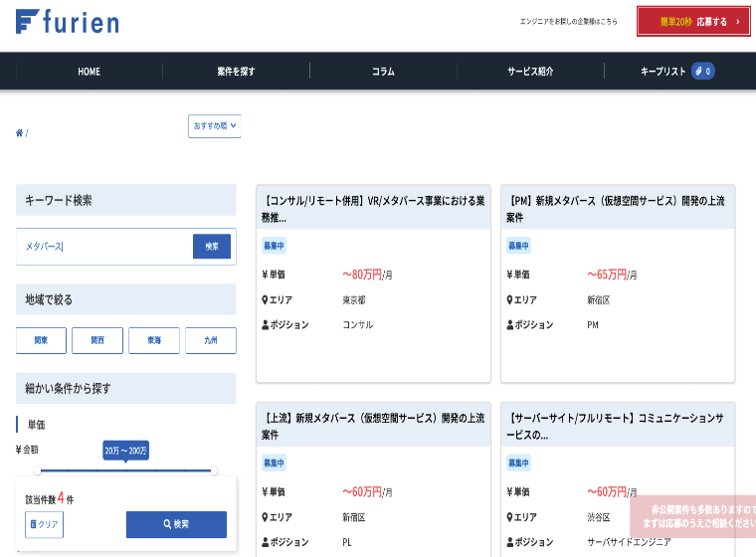This screenshot has width=756, height=557.
Task: Click the home breadcrumb icon
Action: click(19, 133)
